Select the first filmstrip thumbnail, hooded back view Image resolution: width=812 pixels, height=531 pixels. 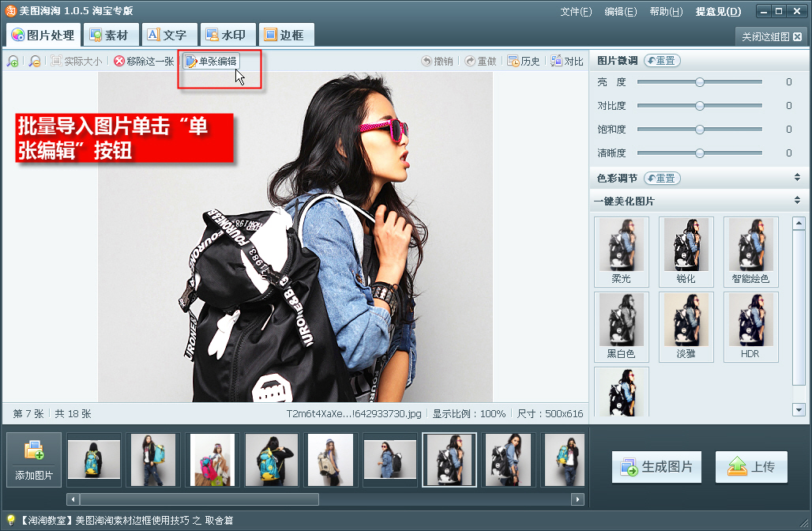coord(94,460)
